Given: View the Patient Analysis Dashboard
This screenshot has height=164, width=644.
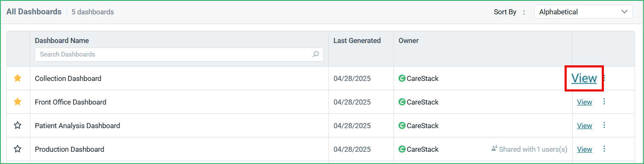Looking at the screenshot, I should 584,126.
